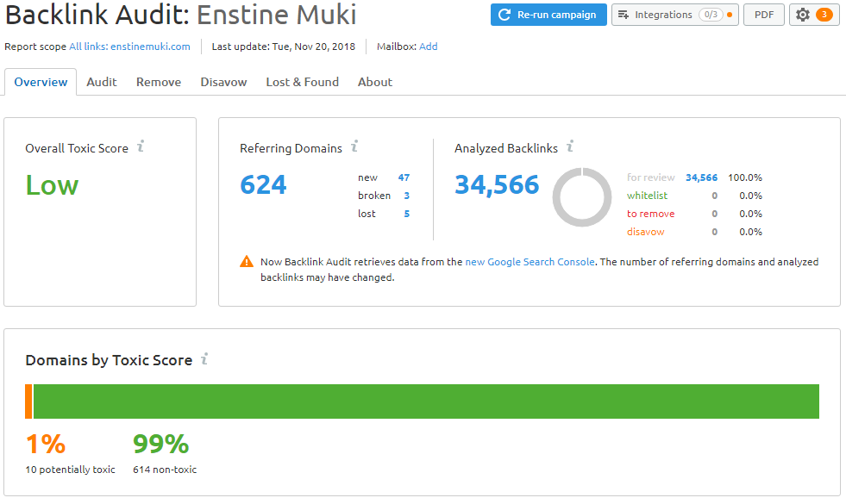The width and height of the screenshot is (846, 504).
Task: Open the Integrations button
Action: (675, 16)
